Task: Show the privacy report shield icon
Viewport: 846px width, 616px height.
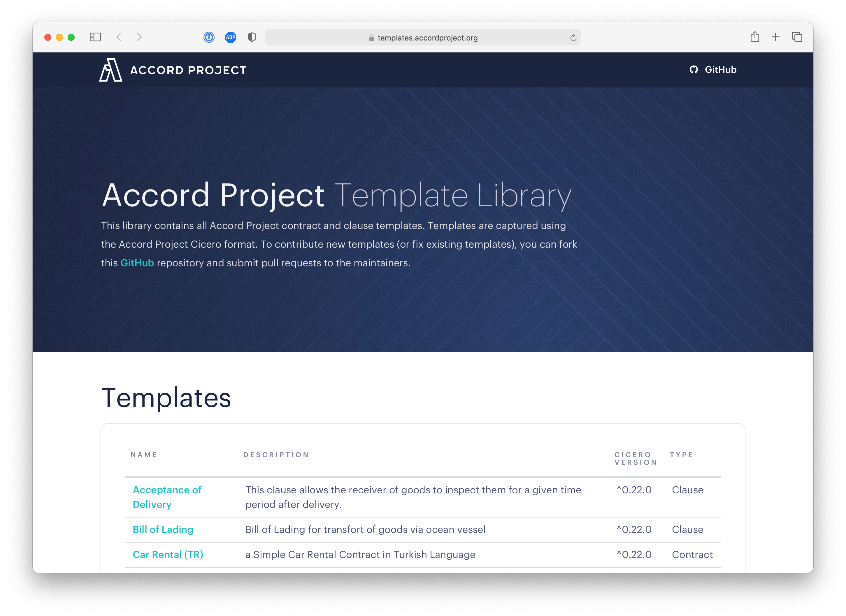Action: tap(252, 37)
